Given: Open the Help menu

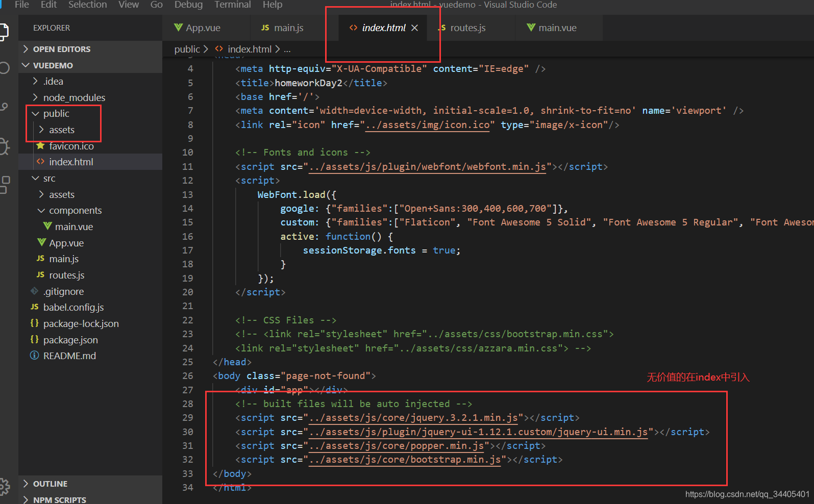Looking at the screenshot, I should pos(273,5).
